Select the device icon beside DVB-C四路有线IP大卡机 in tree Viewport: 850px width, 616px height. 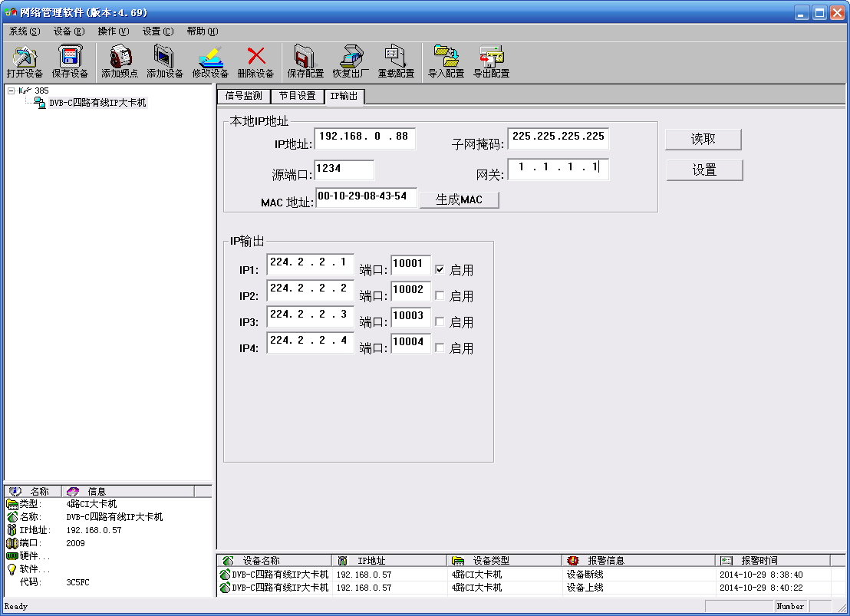(40, 103)
